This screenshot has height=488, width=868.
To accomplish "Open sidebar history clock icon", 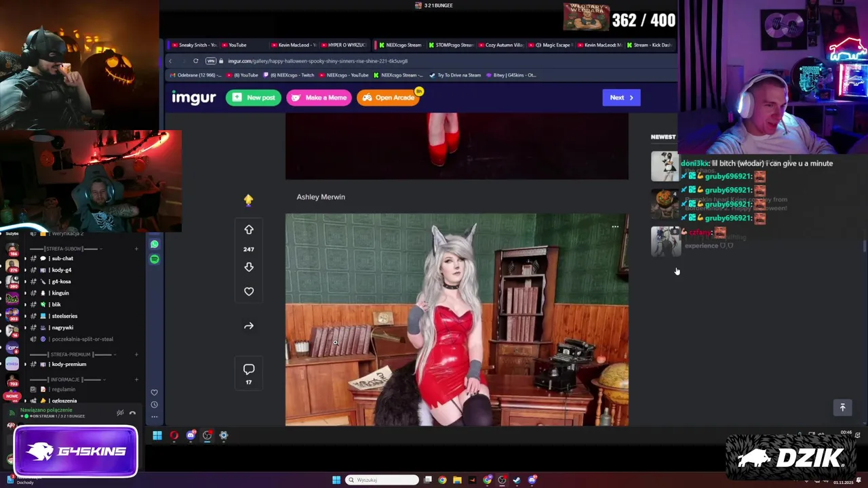I will pyautogui.click(x=155, y=405).
